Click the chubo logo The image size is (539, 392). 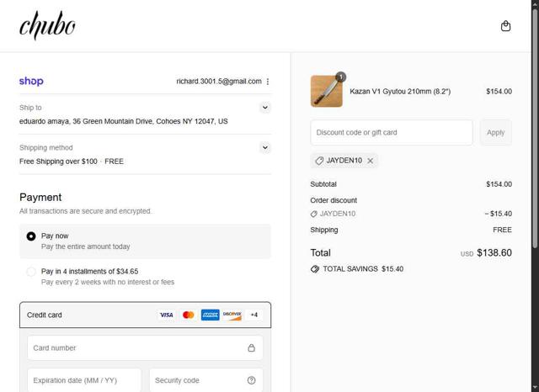pyautogui.click(x=47, y=25)
